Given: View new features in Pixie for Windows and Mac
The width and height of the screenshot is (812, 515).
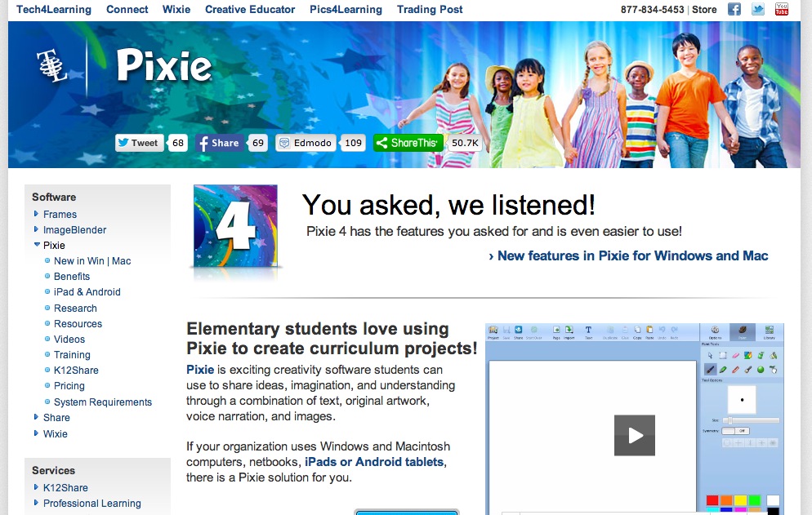Looking at the screenshot, I should (629, 255).
